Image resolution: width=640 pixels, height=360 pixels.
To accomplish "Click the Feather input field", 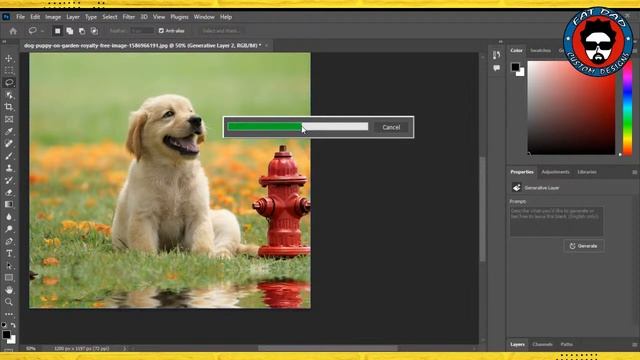I will click(x=142, y=31).
